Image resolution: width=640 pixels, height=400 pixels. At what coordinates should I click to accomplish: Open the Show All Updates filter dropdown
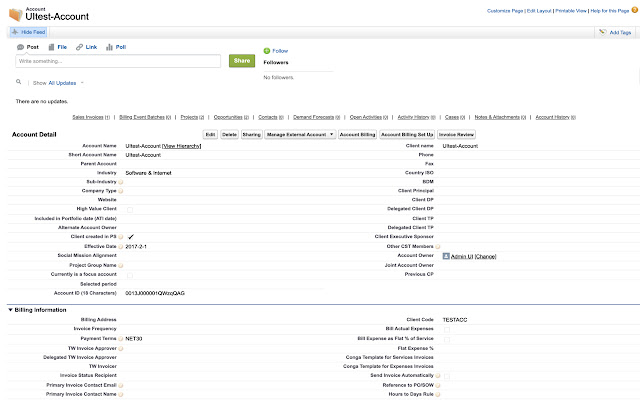coord(60,83)
